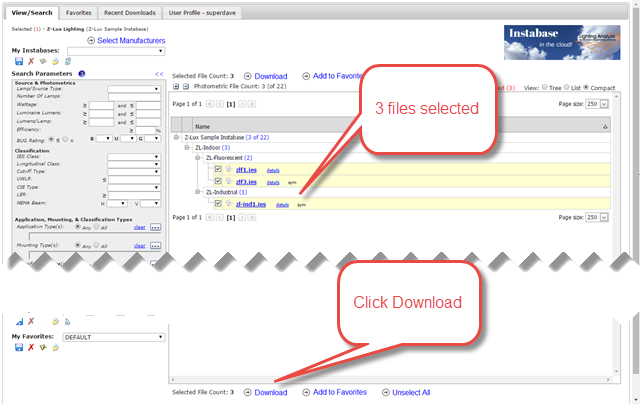Click the save icon under My Favorites

[x=18, y=347]
